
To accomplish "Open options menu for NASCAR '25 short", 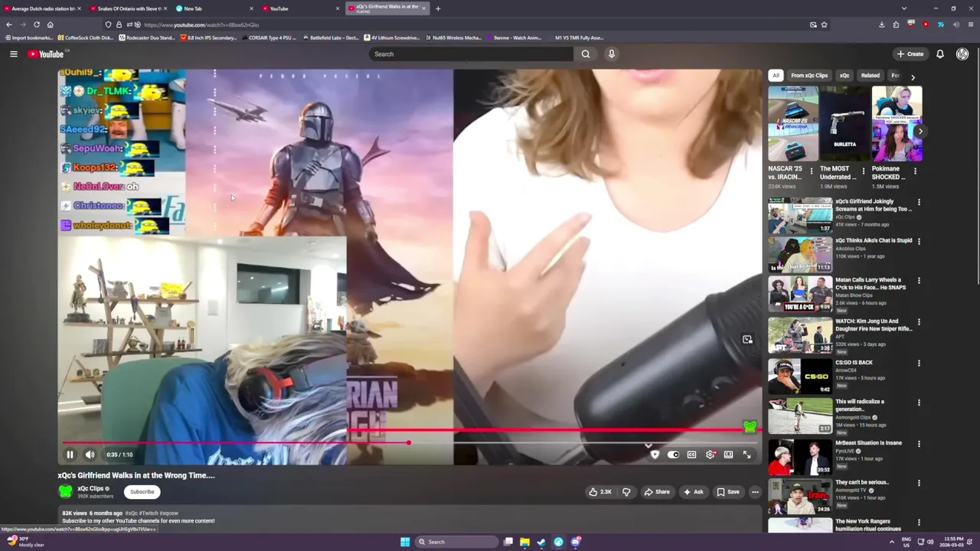I will (x=812, y=171).
